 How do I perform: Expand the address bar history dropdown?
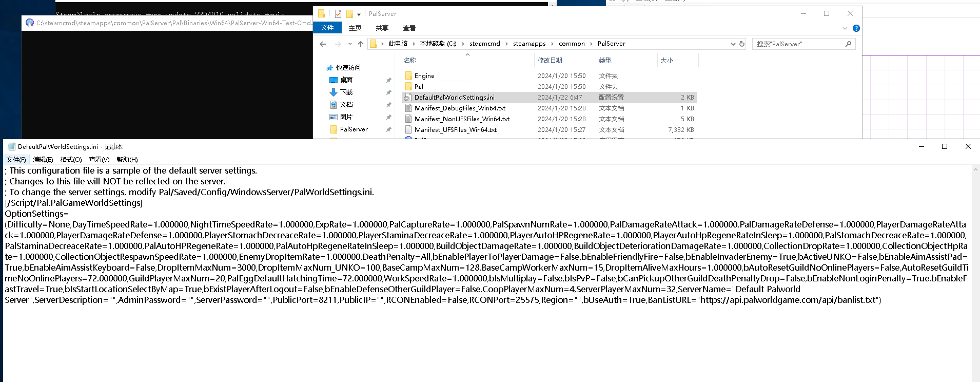pos(733,44)
